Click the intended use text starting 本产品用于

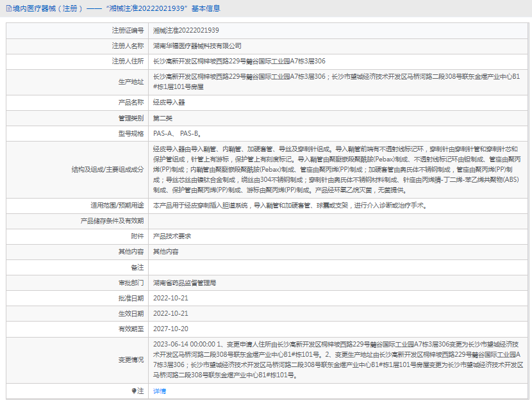[x=290, y=206]
